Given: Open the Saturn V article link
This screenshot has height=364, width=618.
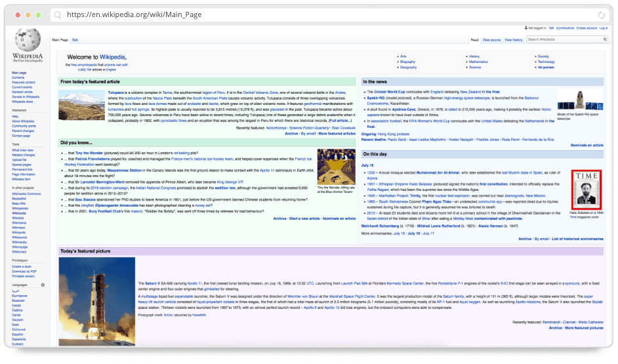Looking at the screenshot, I should tap(152, 283).
